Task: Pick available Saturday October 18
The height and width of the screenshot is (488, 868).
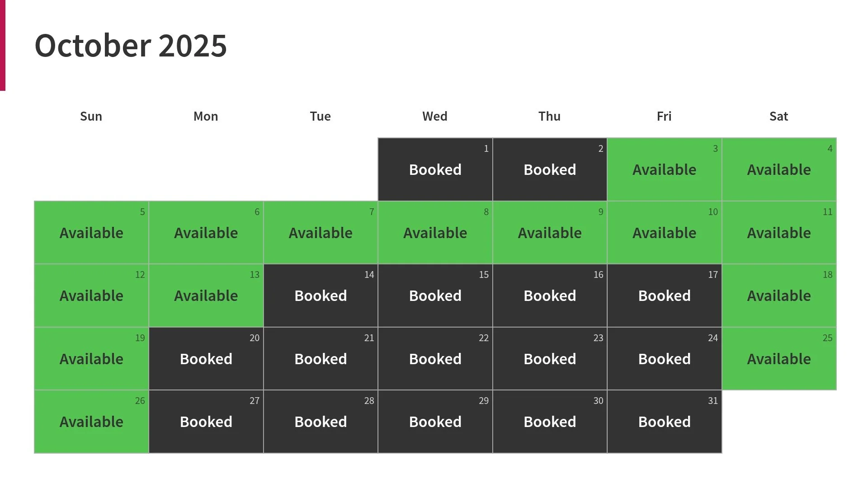Action: point(779,296)
